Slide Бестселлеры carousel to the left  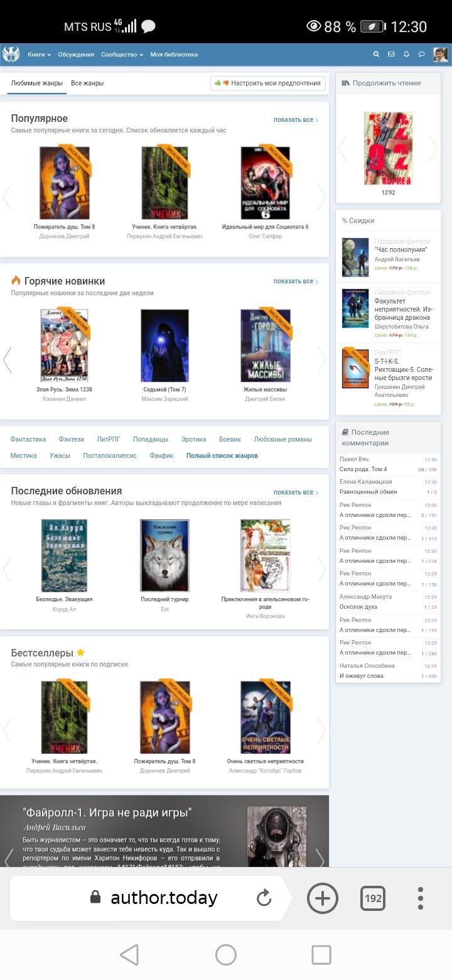(x=8, y=731)
